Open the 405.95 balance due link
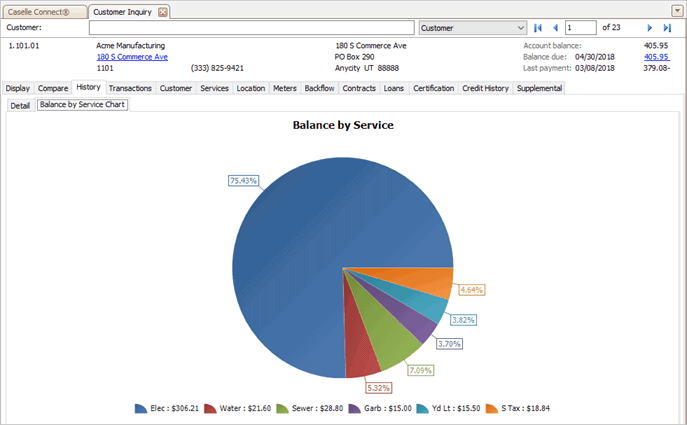687x425 pixels. pyautogui.click(x=656, y=57)
